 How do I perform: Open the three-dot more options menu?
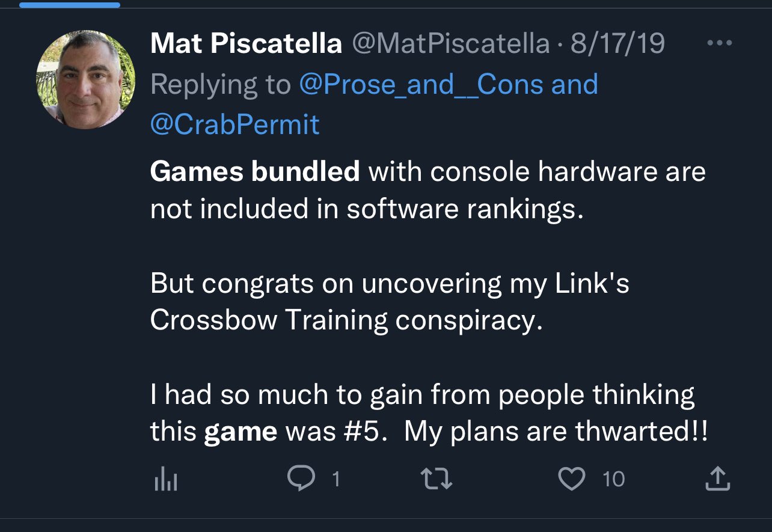pos(719,43)
